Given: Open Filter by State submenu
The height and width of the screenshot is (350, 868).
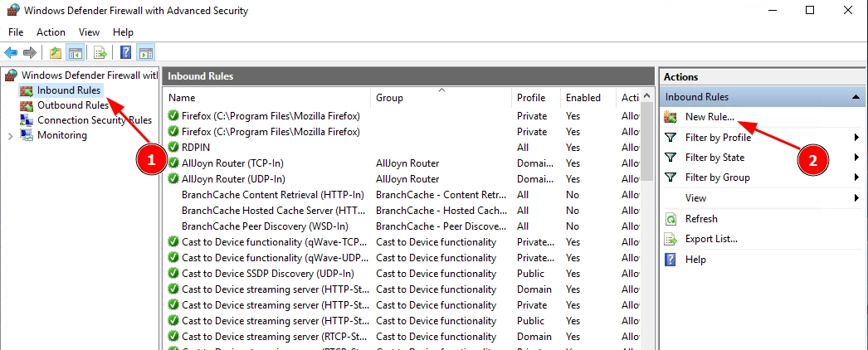Looking at the screenshot, I should click(x=714, y=158).
